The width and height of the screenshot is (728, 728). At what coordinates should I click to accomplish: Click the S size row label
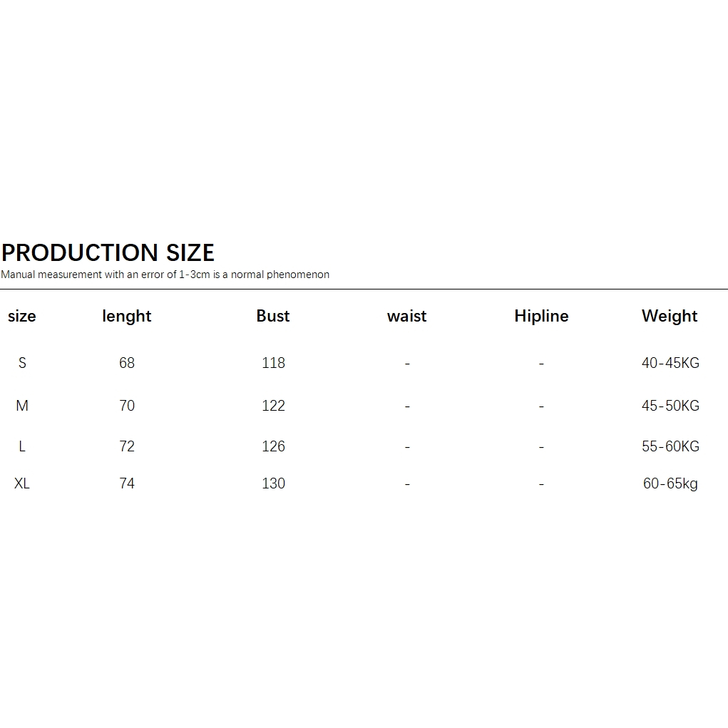tap(22, 363)
